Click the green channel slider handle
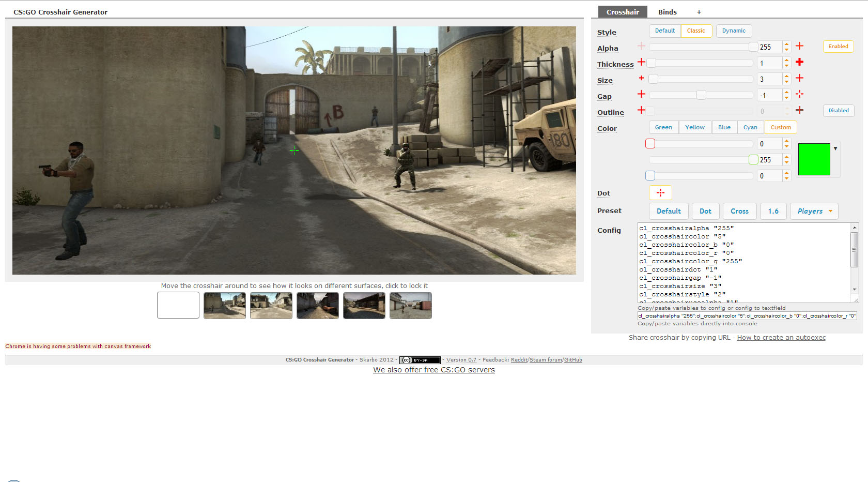The height and width of the screenshot is (482, 868). click(753, 160)
